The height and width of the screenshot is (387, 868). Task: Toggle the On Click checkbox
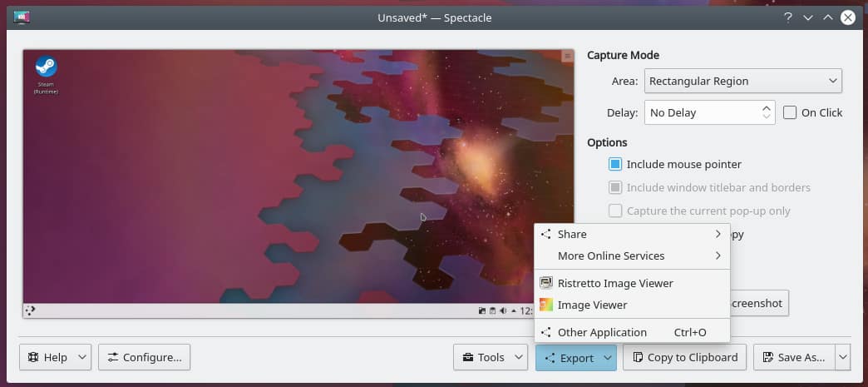(x=790, y=112)
